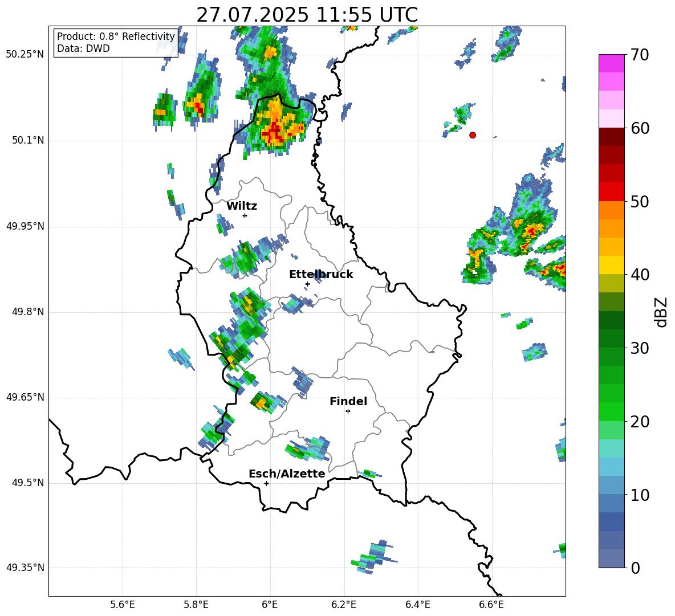The width and height of the screenshot is (675, 616).
Task: Pick the magenta top colorbar swatch
Action: tap(612, 63)
